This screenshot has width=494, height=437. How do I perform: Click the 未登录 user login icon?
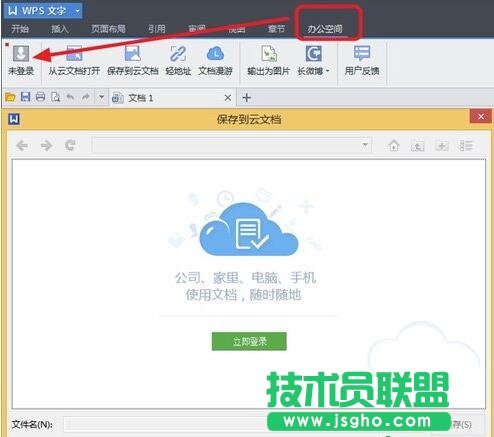tap(21, 53)
